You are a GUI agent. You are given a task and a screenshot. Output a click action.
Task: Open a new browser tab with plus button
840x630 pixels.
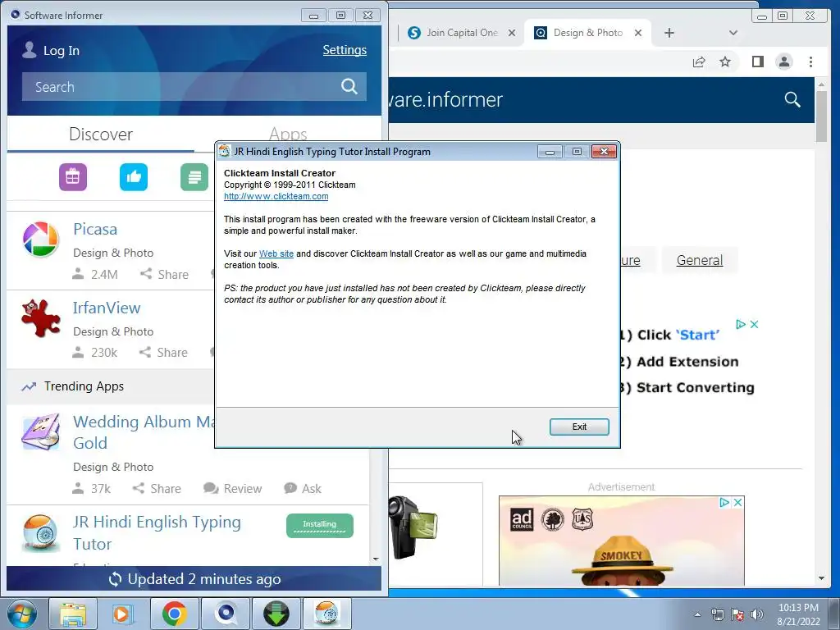tap(669, 33)
